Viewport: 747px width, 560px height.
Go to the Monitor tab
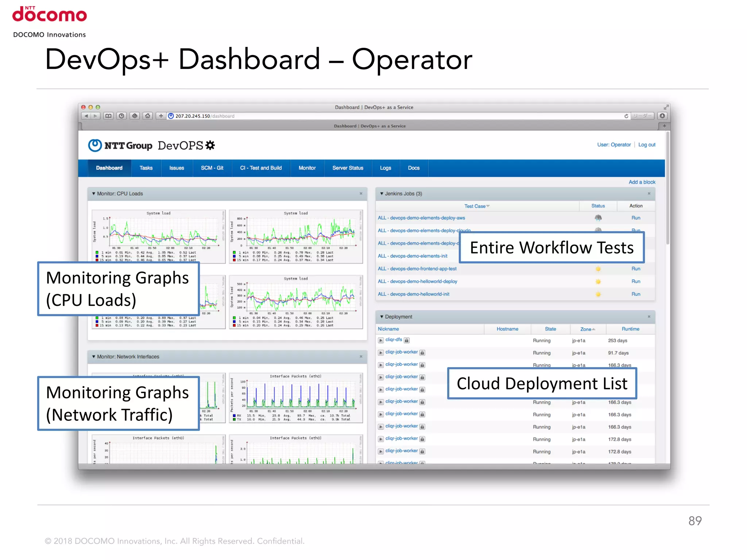[307, 168]
